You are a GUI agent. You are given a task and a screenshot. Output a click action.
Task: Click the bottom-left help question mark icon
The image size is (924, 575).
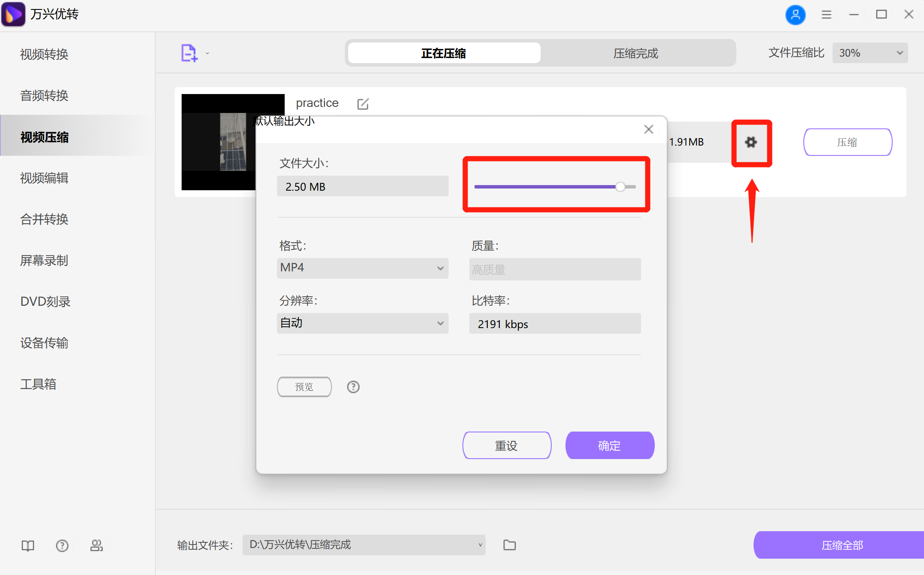(62, 545)
